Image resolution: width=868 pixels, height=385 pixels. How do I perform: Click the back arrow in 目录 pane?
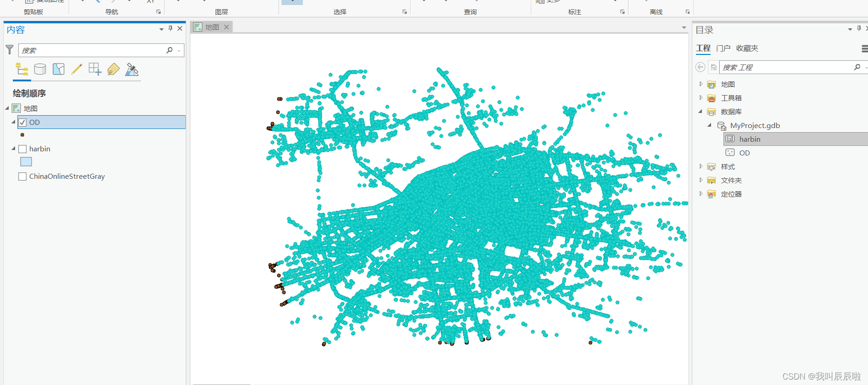700,67
